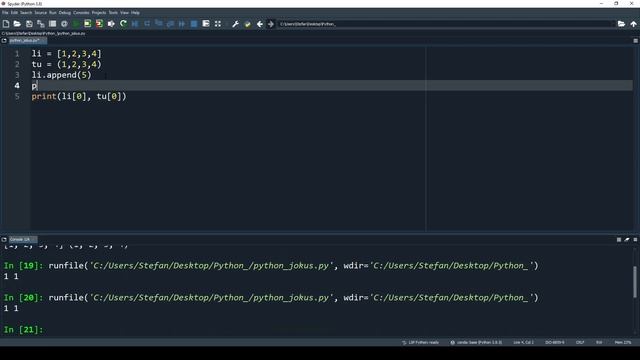
Task: Open the Tools menu
Action: [113, 13]
